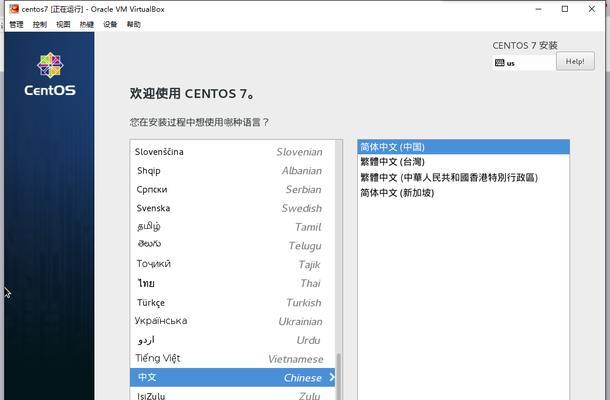Select Tiếng Việt (Vietnamese) language
Screen dimensions: 610x400
point(232,359)
